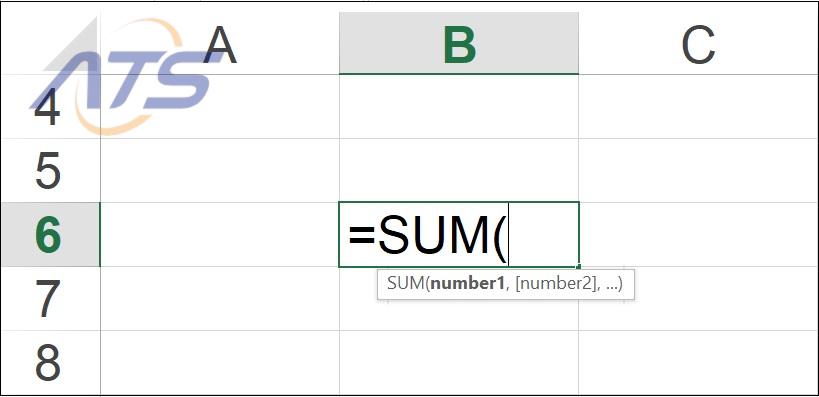The width and height of the screenshot is (819, 397).
Task: Select cell C6 as formula reference
Action: click(x=698, y=235)
